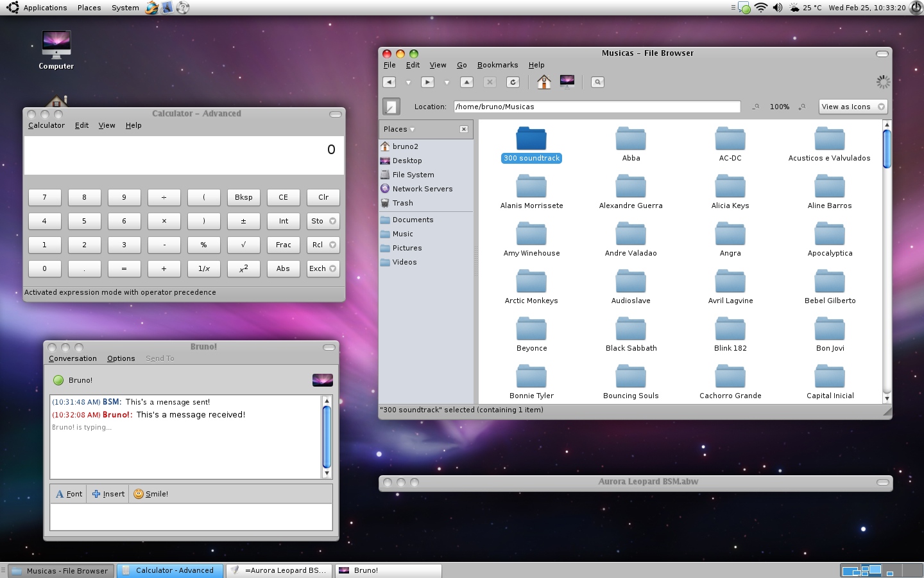Image resolution: width=924 pixels, height=578 pixels.
Task: Open the View as Icons dropdown
Action: [853, 107]
